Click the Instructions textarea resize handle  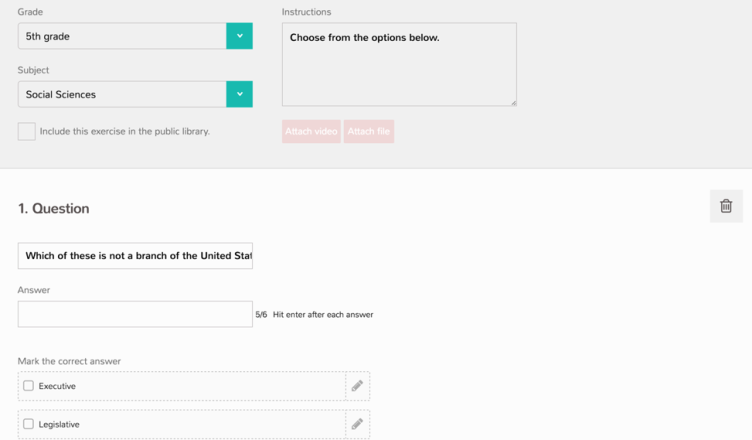tap(514, 103)
